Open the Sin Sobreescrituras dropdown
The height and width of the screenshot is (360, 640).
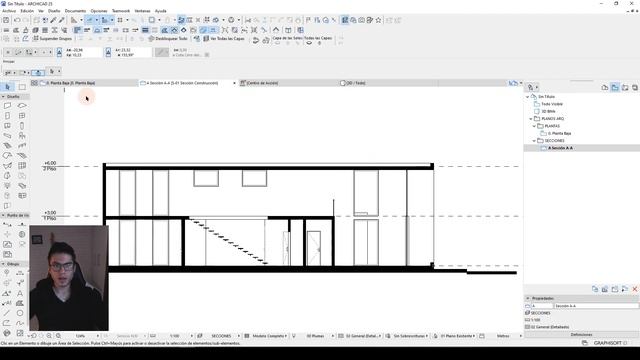coord(427,336)
